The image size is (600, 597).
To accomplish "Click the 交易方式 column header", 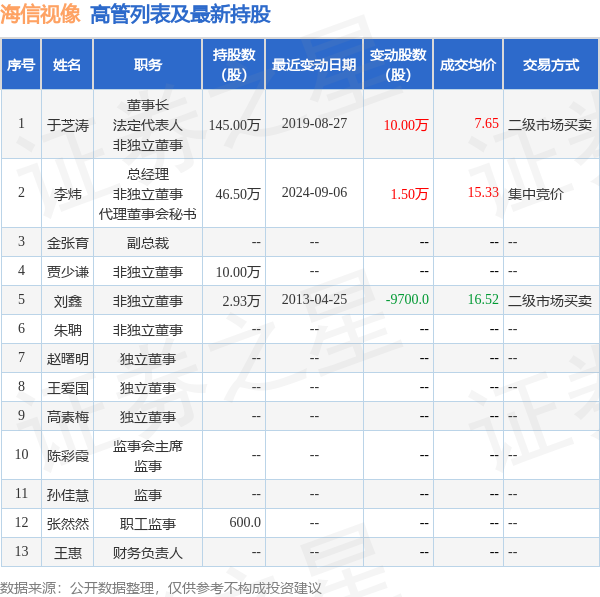I will click(551, 65).
